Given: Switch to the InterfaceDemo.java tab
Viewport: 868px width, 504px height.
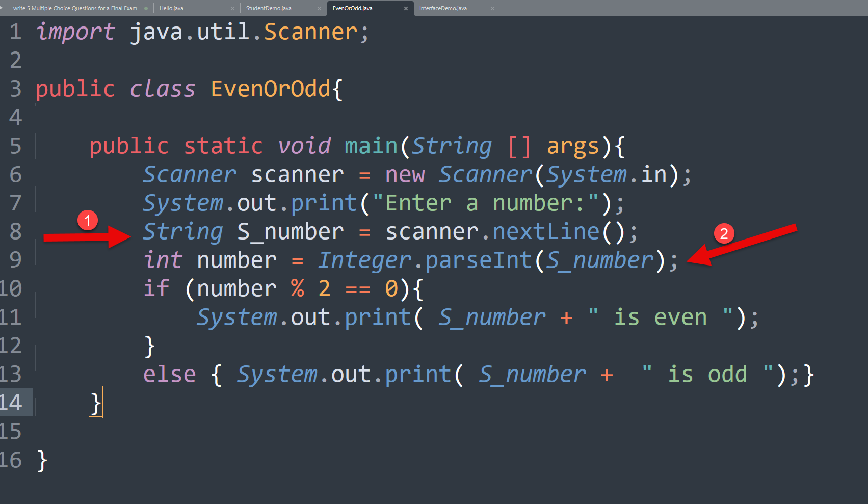Looking at the screenshot, I should (x=443, y=8).
